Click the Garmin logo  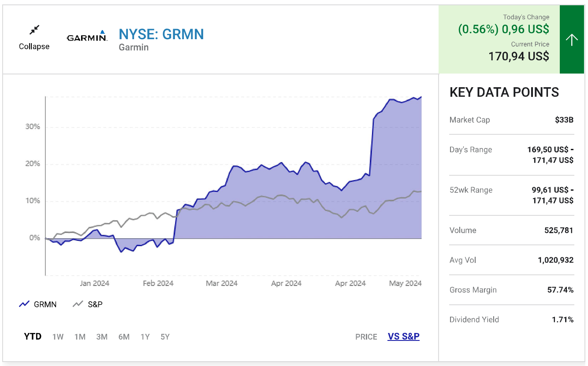click(87, 36)
